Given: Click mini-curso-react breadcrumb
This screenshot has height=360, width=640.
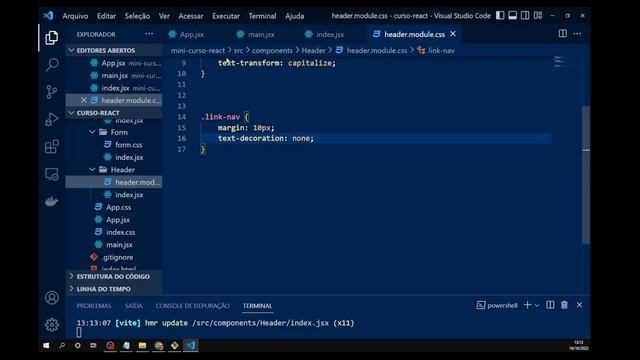Looking at the screenshot, I should click(x=198, y=51).
